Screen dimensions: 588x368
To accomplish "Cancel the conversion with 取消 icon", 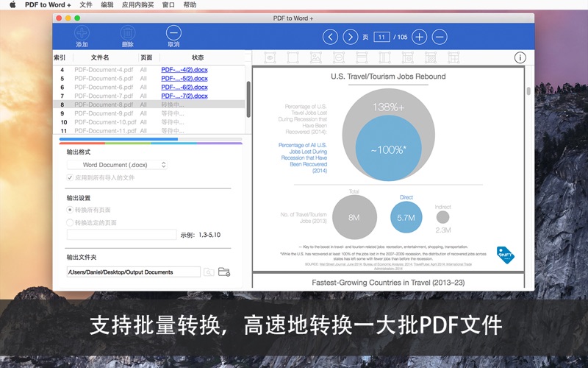I will coord(173,33).
